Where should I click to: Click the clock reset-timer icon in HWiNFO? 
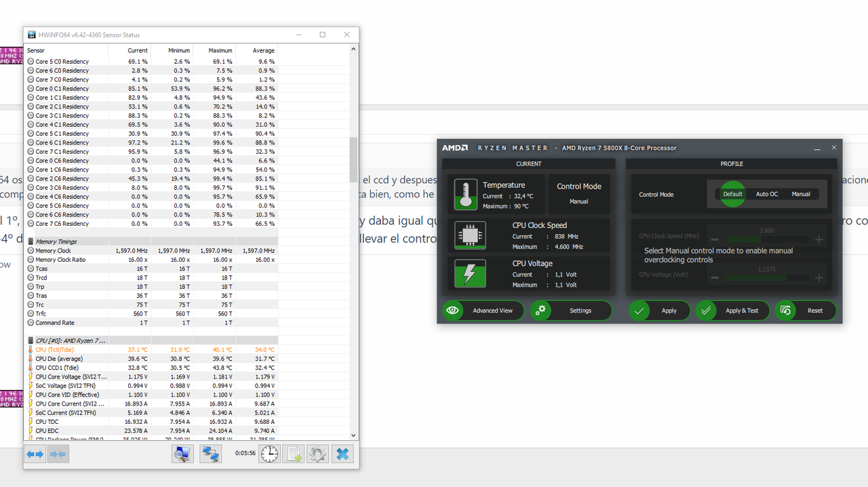270,454
